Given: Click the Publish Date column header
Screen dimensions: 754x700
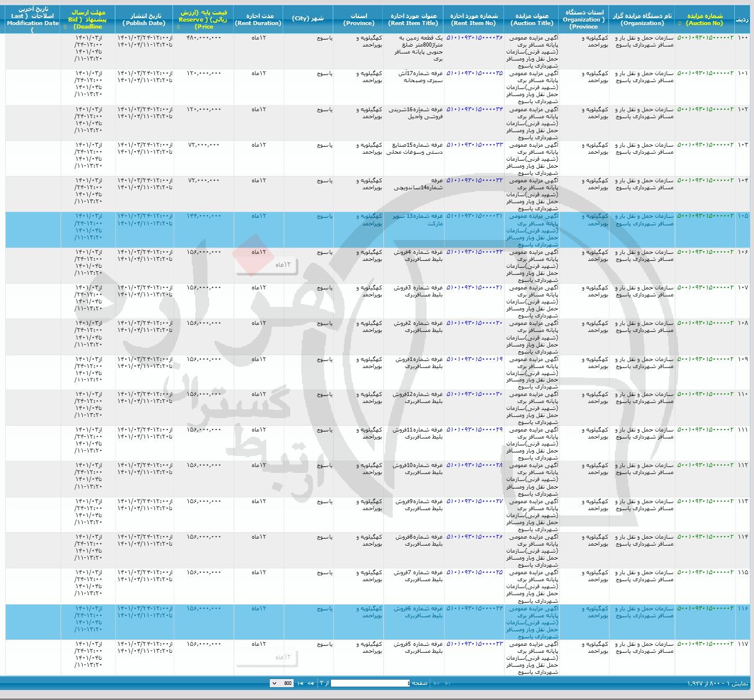Looking at the screenshot, I should pyautogui.click(x=144, y=19).
